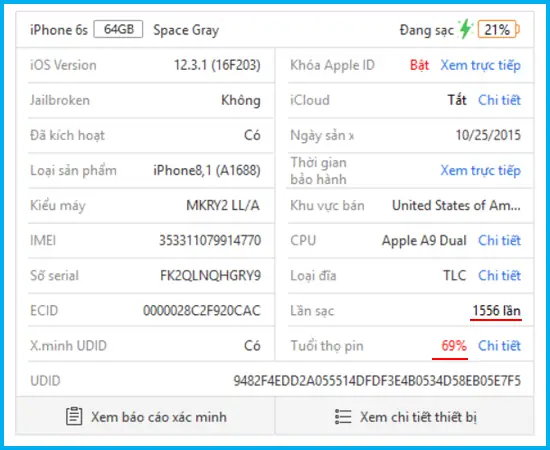Viewport: 550px width, 450px height.
Task: Click the green charging lightning bolt icon
Action: click(x=466, y=29)
